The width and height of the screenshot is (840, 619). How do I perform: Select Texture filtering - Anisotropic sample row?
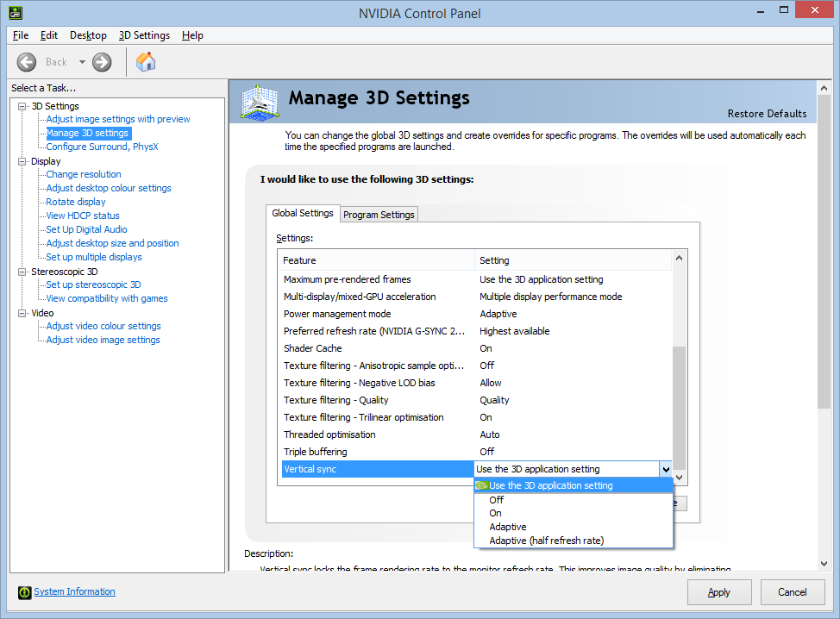[x=476, y=366]
